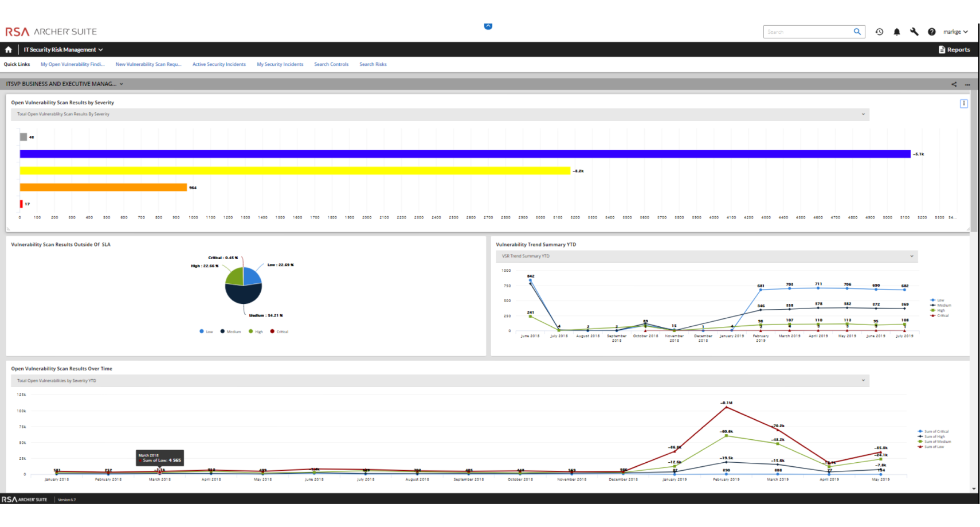Click Open Vulnerability Scan Results by Severity title
980x527 pixels.
(62, 103)
